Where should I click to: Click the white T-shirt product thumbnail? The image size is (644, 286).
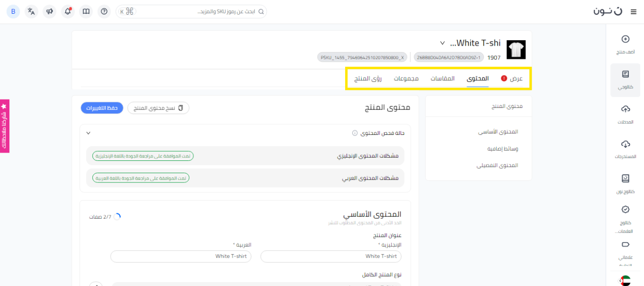click(x=516, y=50)
